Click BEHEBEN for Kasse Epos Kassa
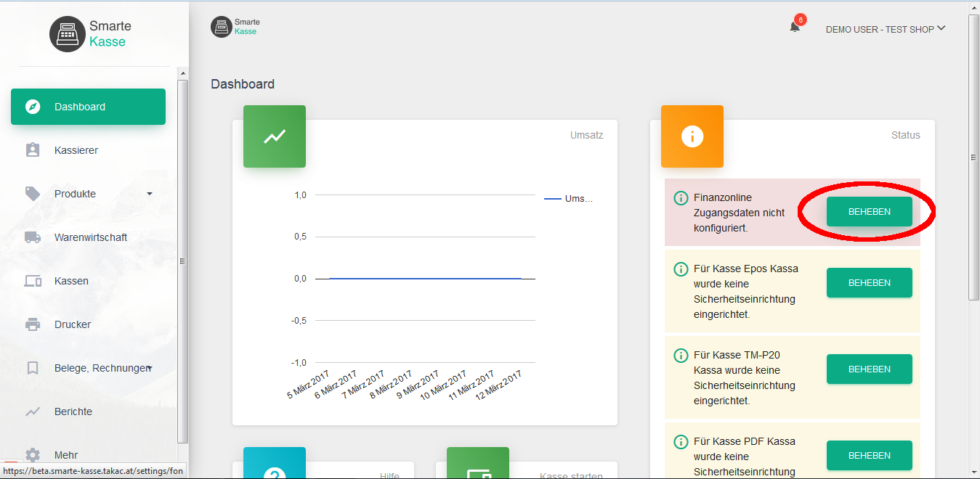980x479 pixels. (870, 282)
